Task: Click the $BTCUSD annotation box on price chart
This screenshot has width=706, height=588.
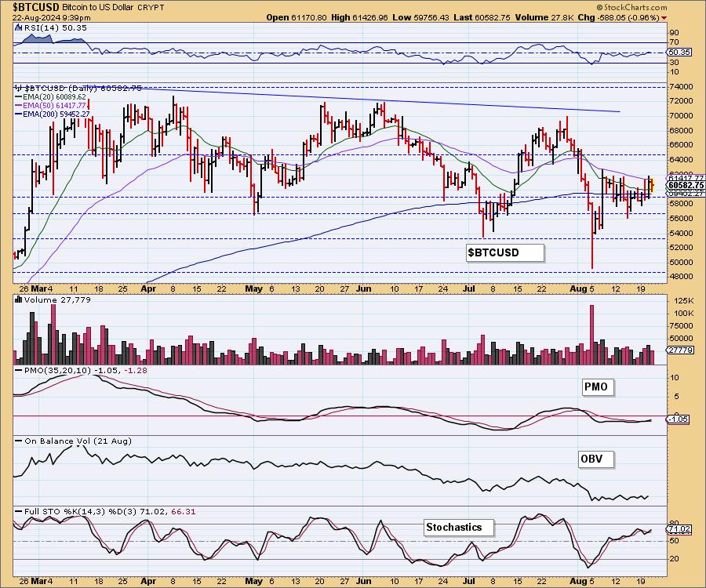Action: coord(505,252)
